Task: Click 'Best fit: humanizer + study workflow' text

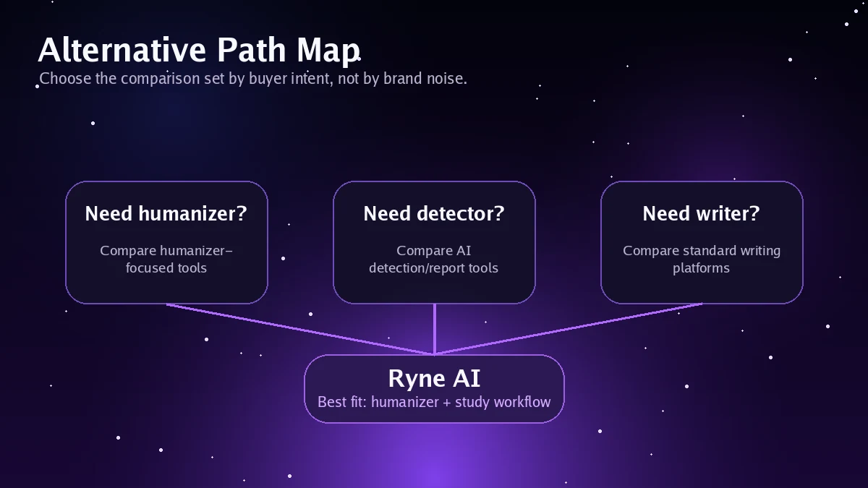Action: click(434, 402)
